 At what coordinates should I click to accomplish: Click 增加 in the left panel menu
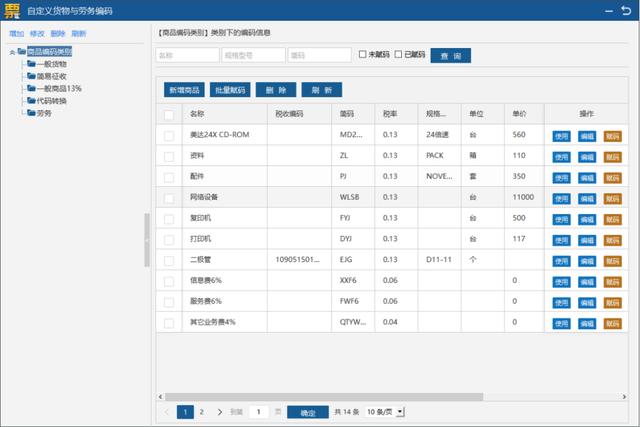[x=16, y=33]
